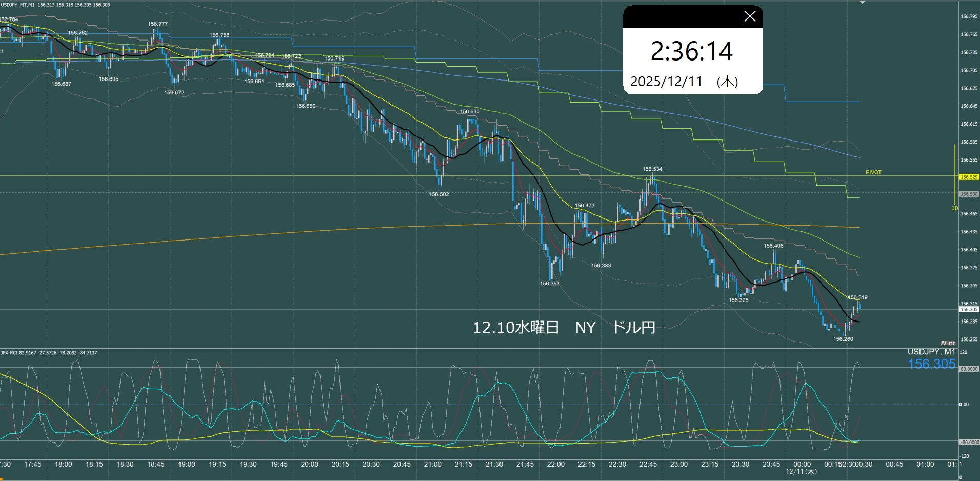This screenshot has height=481, width=980.
Task: Click the JFX-RCI indicator label
Action: 9,353
